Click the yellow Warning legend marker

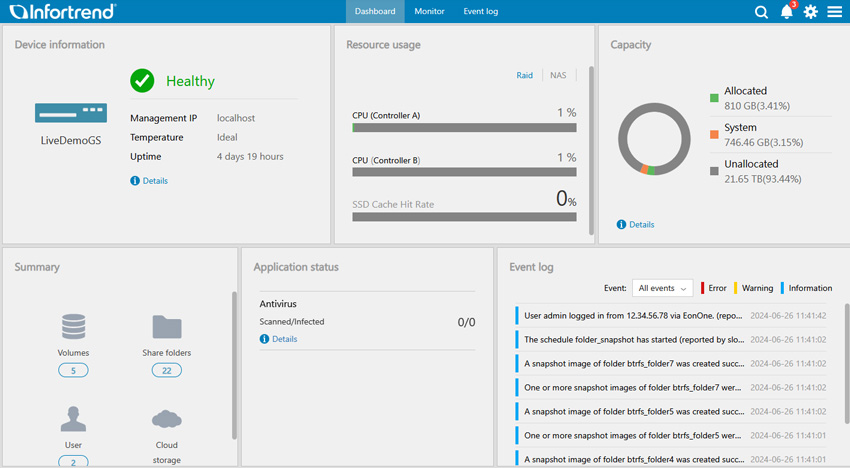736,288
